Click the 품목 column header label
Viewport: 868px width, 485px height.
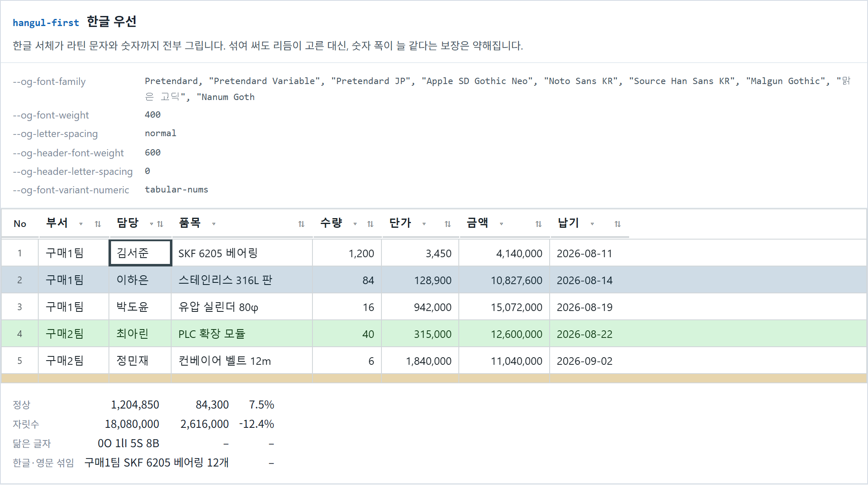(x=190, y=223)
